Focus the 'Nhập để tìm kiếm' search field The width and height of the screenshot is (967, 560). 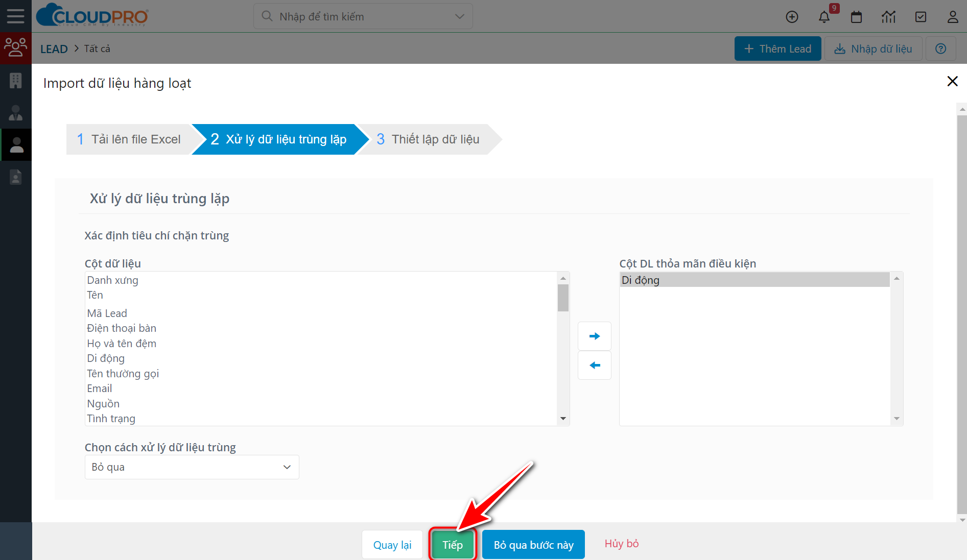[x=363, y=16]
